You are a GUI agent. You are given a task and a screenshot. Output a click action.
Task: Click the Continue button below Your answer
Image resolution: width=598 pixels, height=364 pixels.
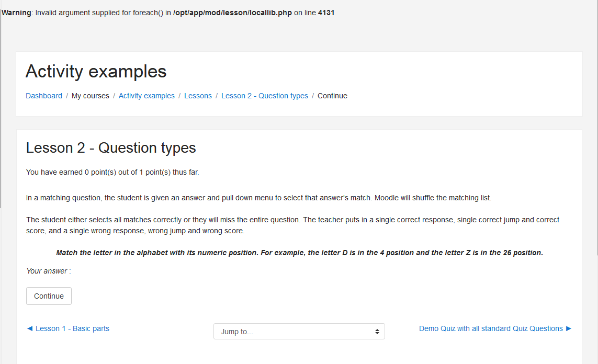click(49, 296)
